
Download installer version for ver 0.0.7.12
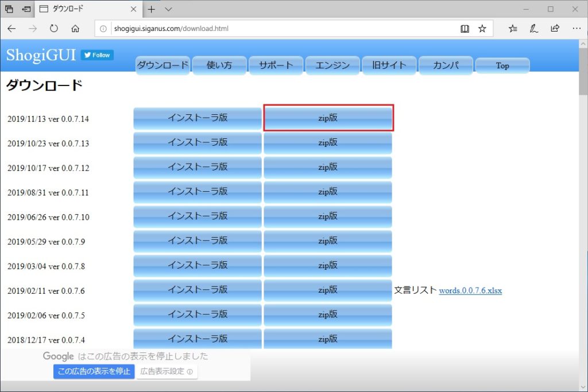(198, 167)
